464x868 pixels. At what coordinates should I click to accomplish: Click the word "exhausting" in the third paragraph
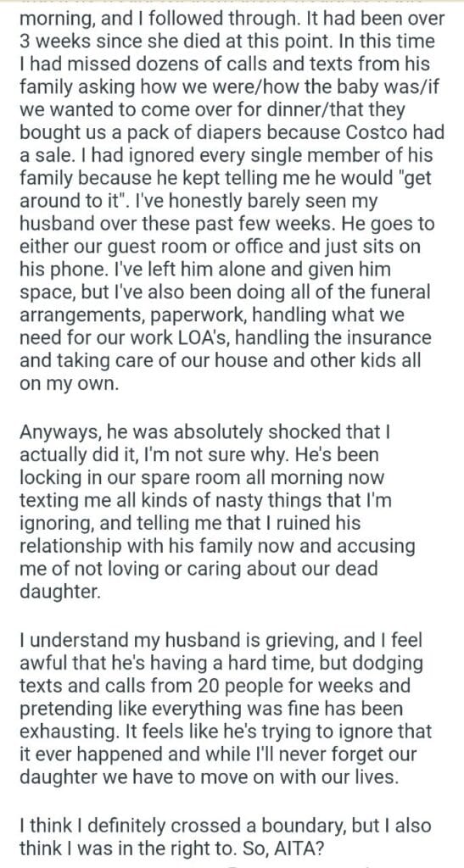coord(68,732)
